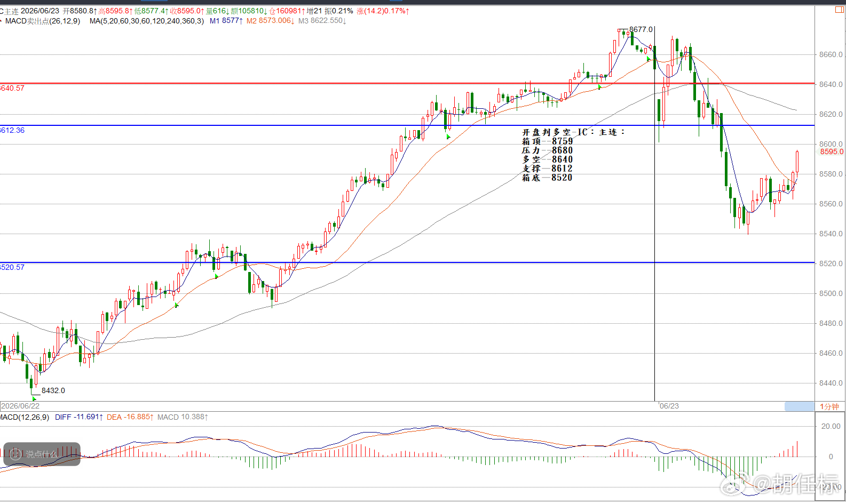
Task: Select the 多空—8640 annotation line
Action: point(547,159)
